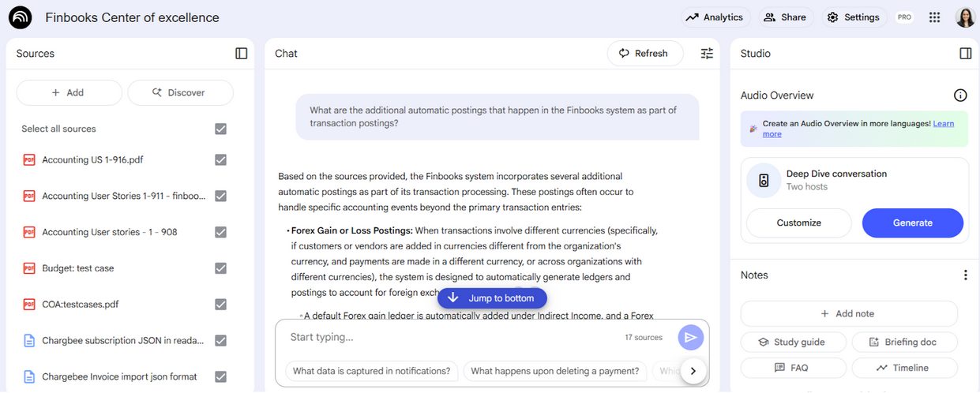
Task: Uncheck the COA:testcases.pdf source checkbox
Action: [221, 304]
